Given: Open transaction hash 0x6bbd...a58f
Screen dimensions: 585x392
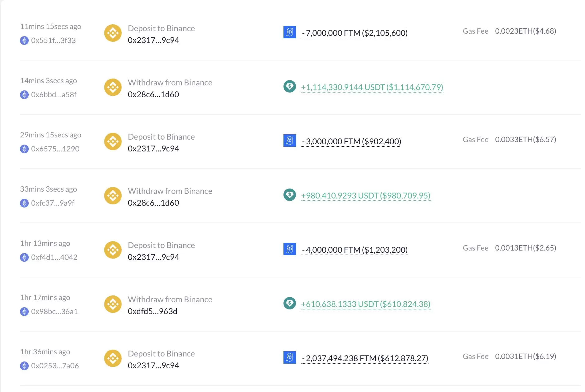Looking at the screenshot, I should [54, 95].
